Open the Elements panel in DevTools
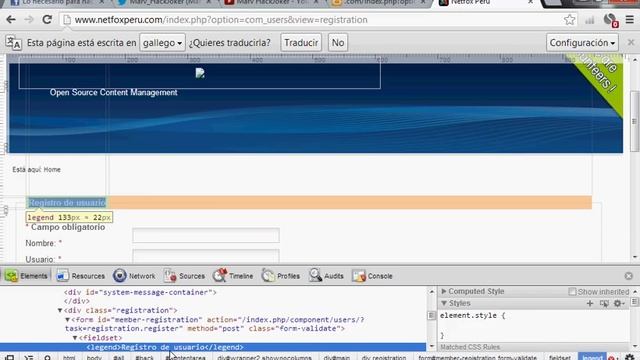 tap(27, 276)
